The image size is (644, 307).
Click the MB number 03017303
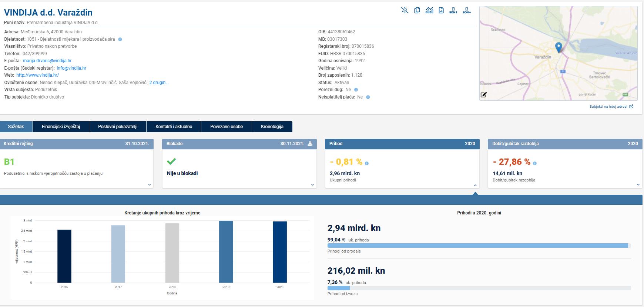(x=337, y=39)
